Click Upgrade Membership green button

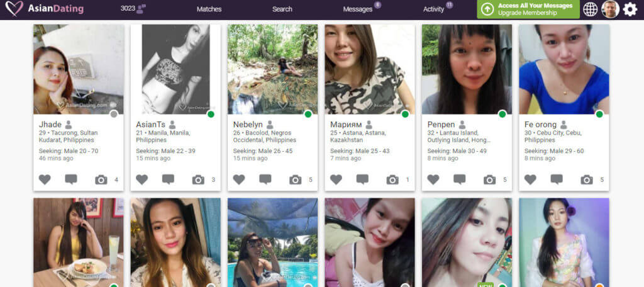point(528,9)
